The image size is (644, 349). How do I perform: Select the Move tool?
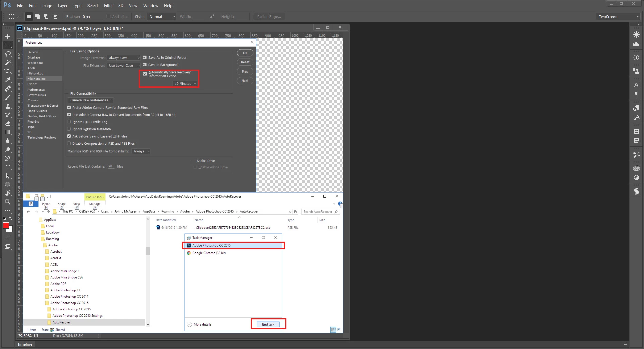[8, 36]
